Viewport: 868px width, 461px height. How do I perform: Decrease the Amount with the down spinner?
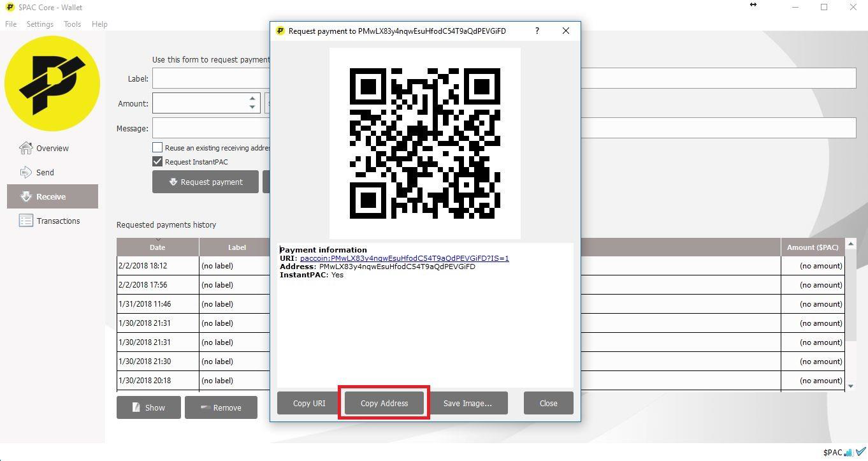click(252, 107)
